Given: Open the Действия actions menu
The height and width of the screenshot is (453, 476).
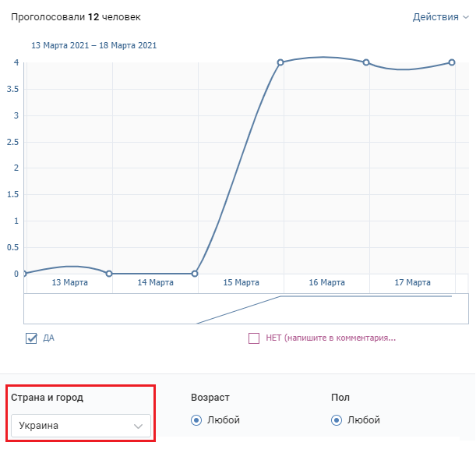Looking at the screenshot, I should coord(435,16).
